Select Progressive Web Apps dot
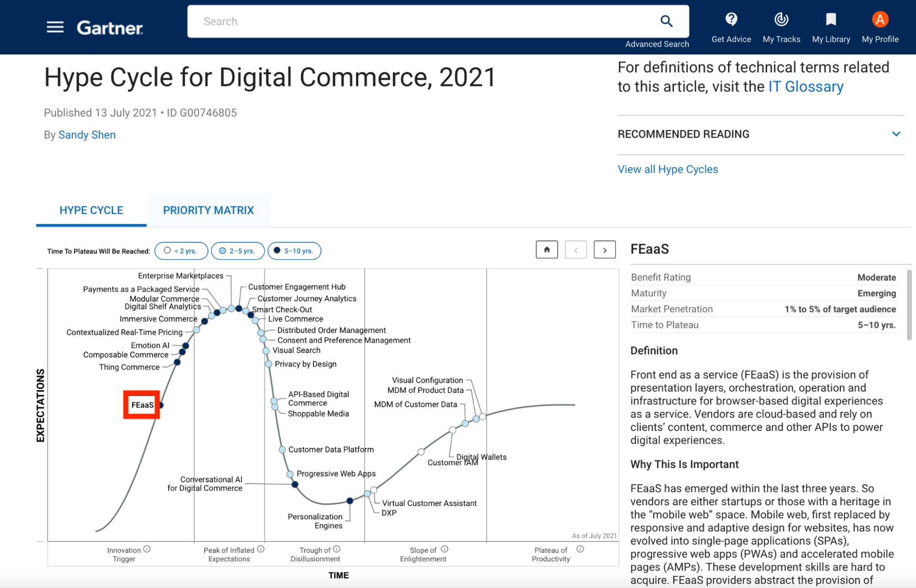The image size is (916, 588). tap(290, 474)
